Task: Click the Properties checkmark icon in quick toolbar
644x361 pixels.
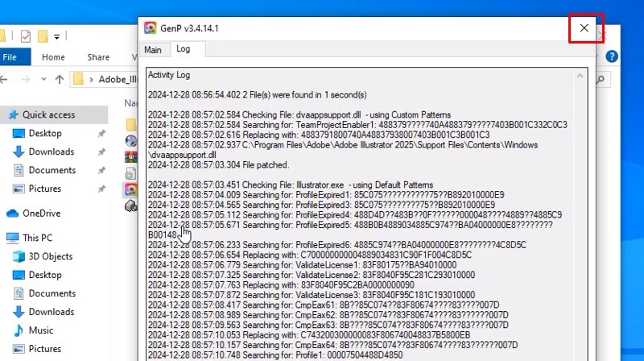Action: (26, 36)
